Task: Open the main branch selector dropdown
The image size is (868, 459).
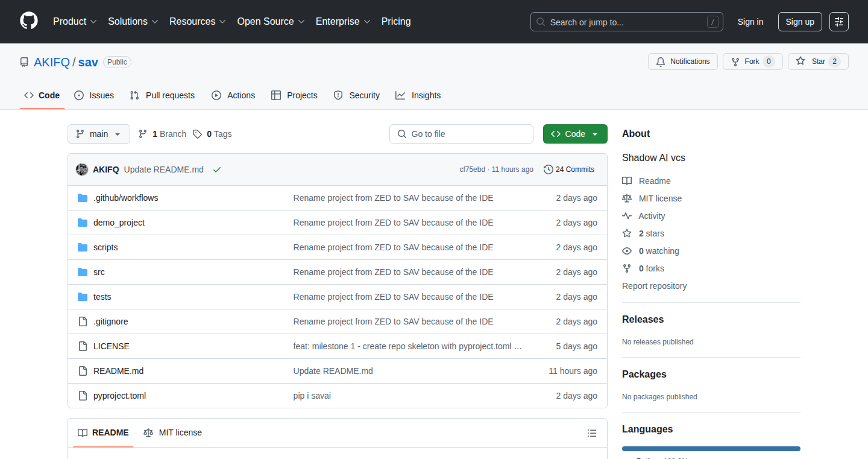Action: click(99, 134)
